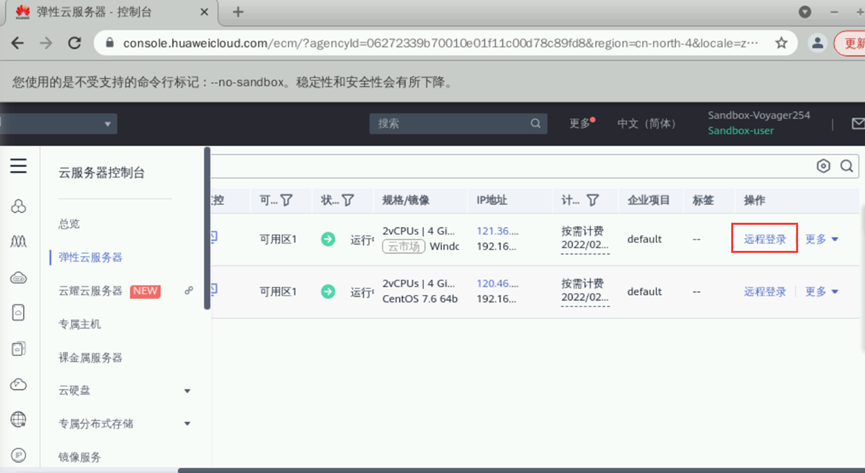Open 镜像服务 menu item

point(79,457)
